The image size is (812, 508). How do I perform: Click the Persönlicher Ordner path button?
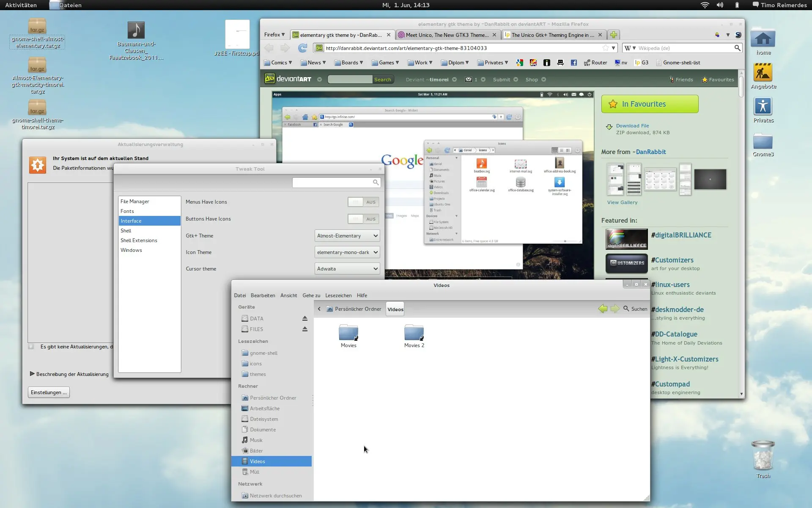click(x=354, y=309)
